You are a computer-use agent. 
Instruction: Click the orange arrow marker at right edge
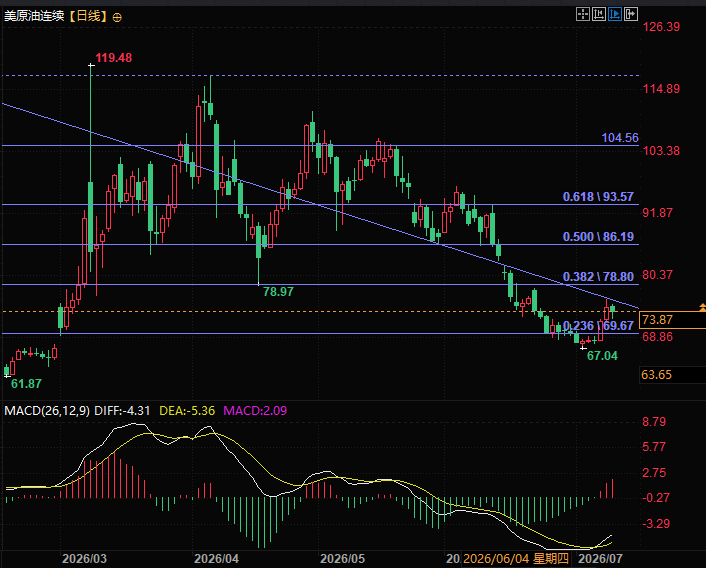[702, 307]
